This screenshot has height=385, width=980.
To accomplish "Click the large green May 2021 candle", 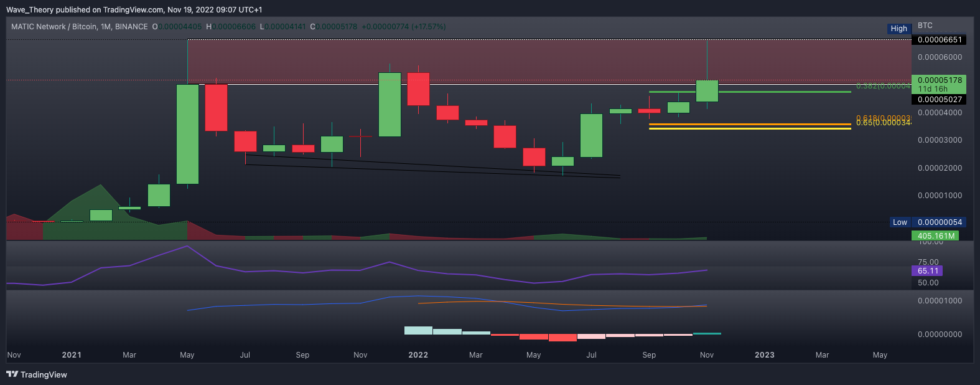I will coord(187,134).
